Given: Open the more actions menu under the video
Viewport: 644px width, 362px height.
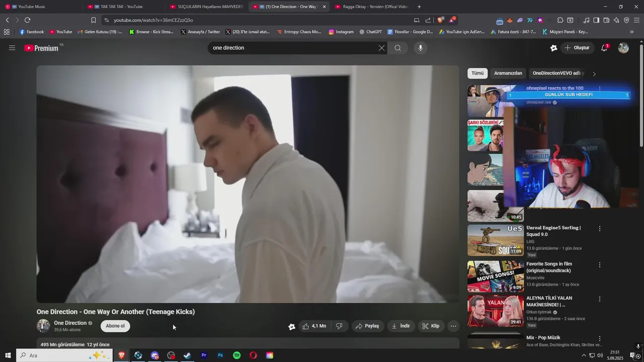Looking at the screenshot, I should (x=453, y=326).
